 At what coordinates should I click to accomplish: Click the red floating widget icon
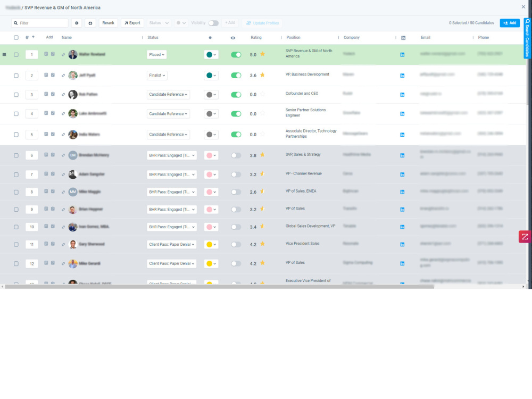point(525,237)
